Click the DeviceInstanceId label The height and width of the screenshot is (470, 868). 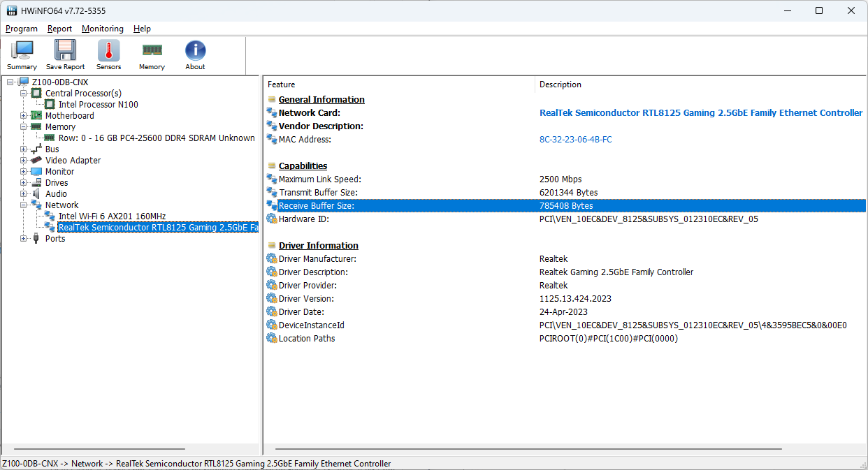pyautogui.click(x=311, y=325)
